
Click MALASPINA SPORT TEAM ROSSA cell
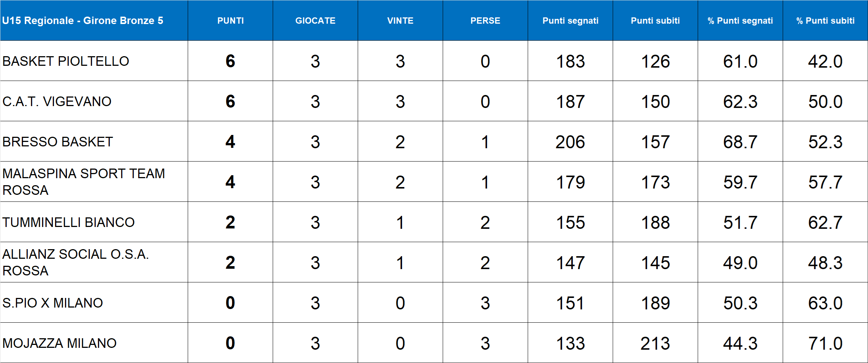84,182
